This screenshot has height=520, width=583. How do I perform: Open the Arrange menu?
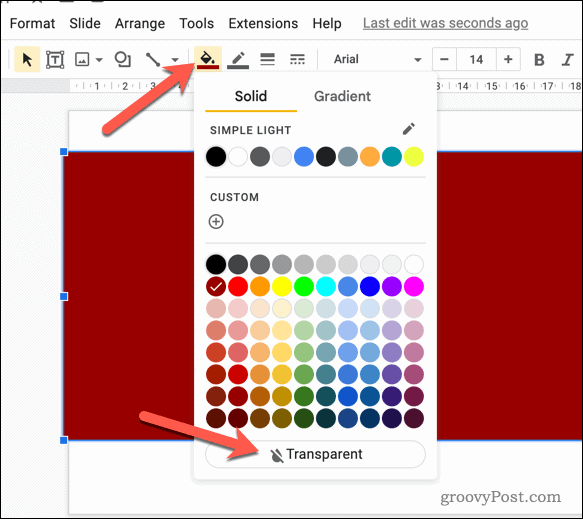tap(140, 23)
